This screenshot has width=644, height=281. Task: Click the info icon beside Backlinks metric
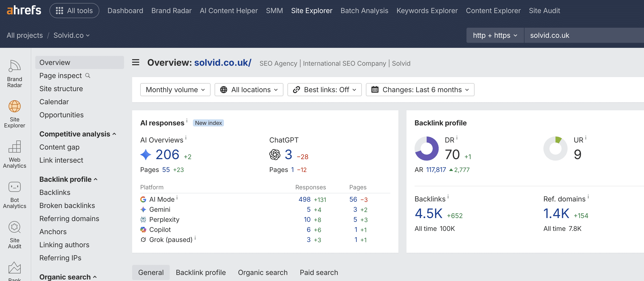coord(448,197)
